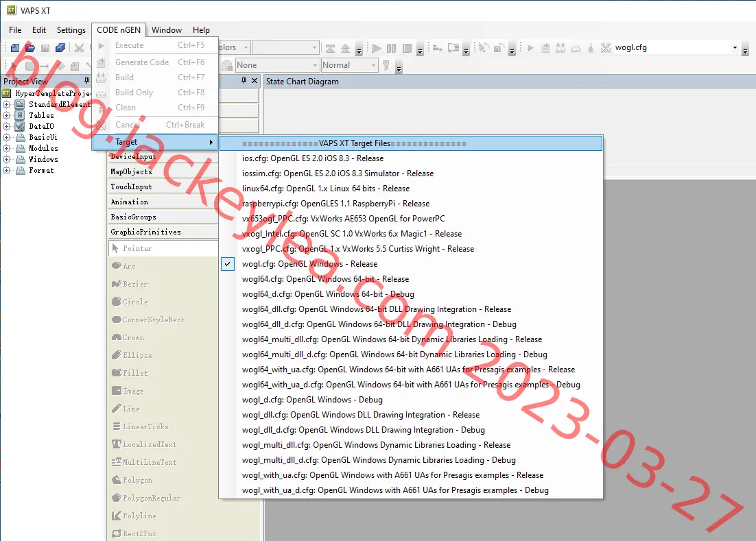Expand the DataIO tree node
The width and height of the screenshot is (756, 541).
pyautogui.click(x=6, y=126)
